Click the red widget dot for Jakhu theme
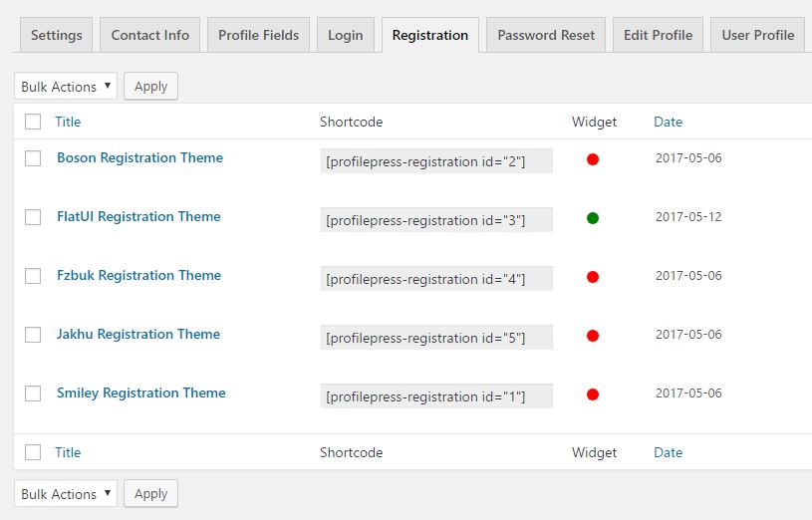 click(593, 336)
